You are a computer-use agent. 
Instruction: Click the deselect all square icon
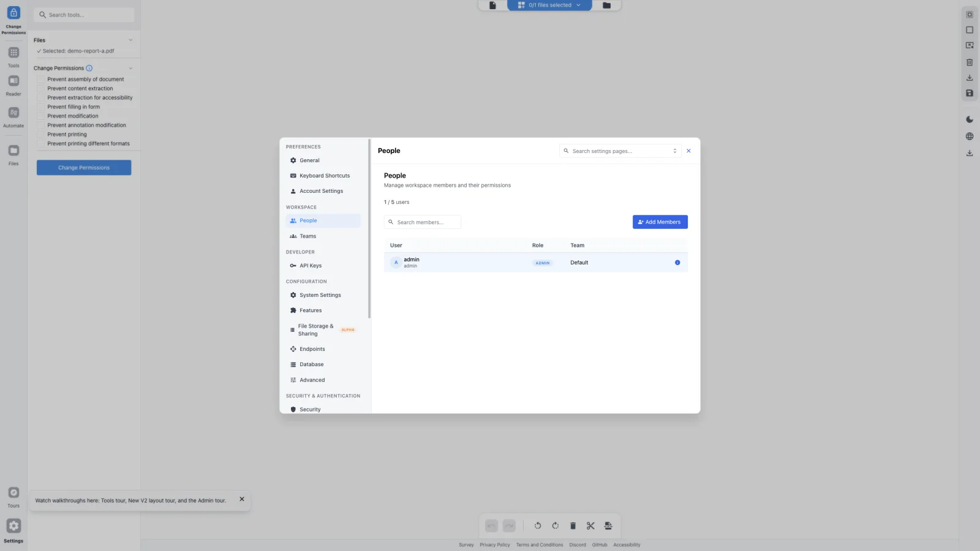(x=970, y=30)
